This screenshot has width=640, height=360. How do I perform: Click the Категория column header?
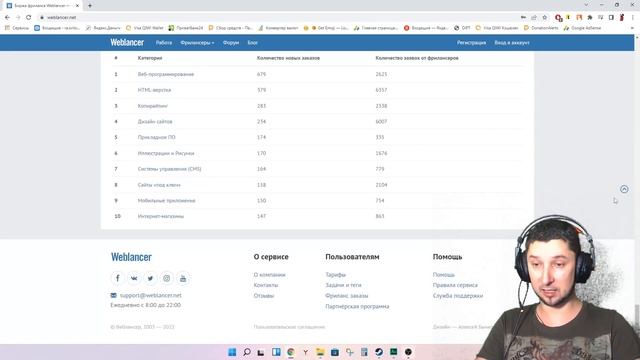(150, 58)
